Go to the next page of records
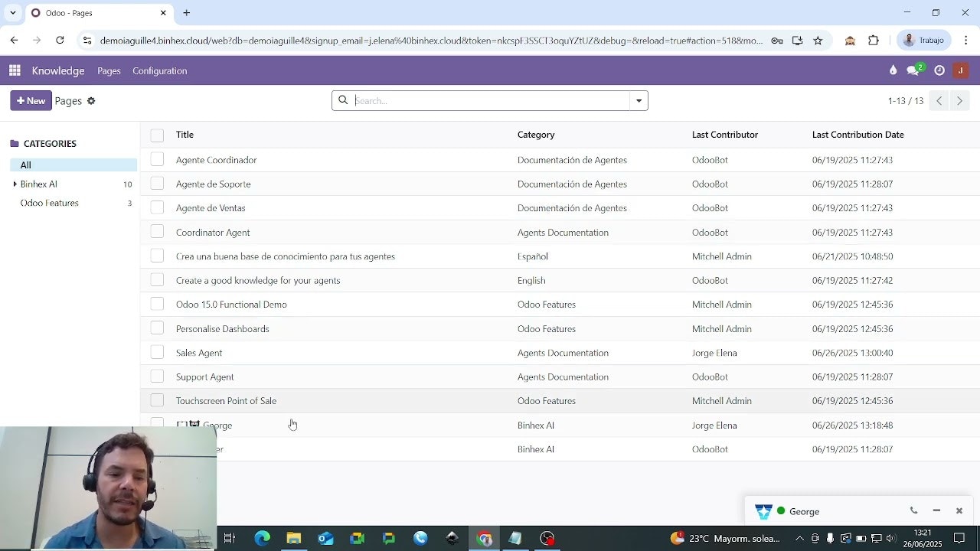Screen dimensions: 980x551 tap(959, 100)
